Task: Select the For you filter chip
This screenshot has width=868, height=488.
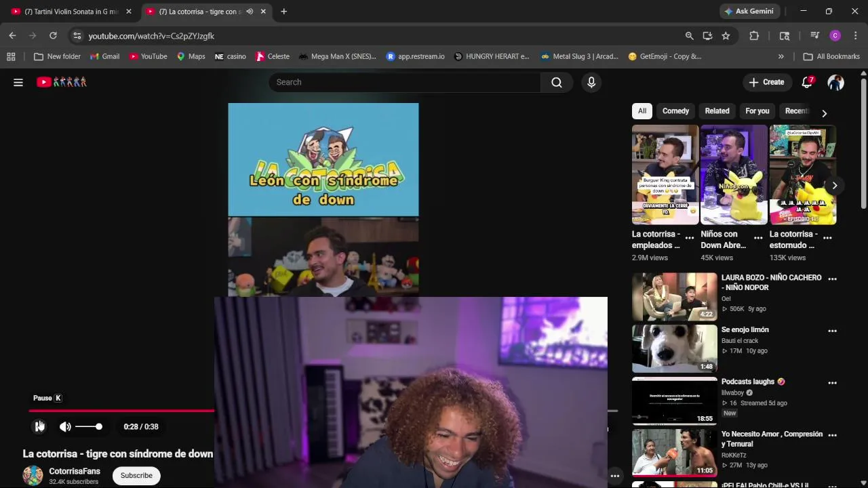Action: 757,111
